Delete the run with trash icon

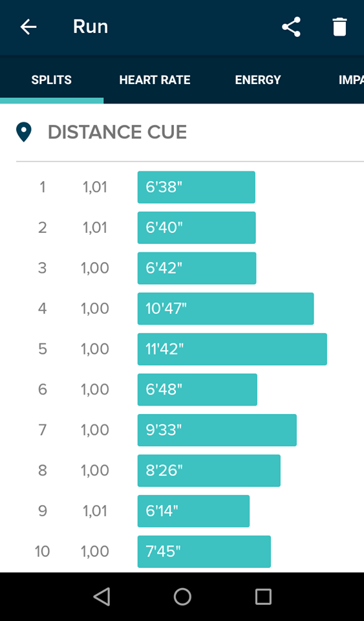340,27
